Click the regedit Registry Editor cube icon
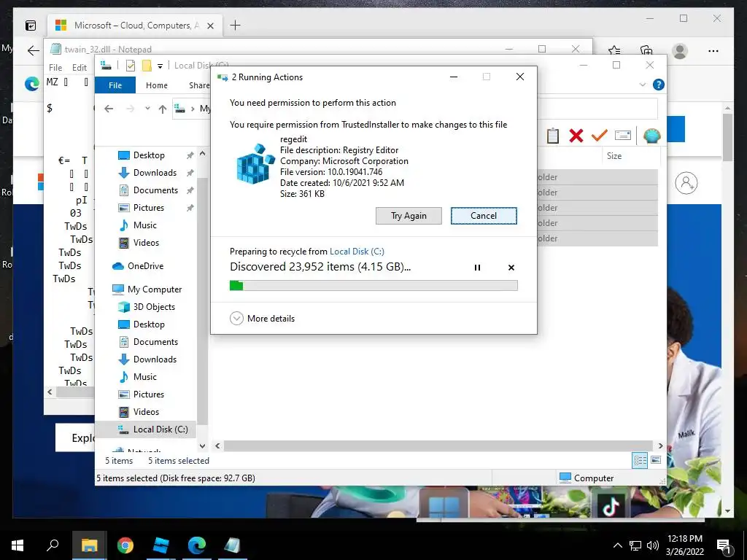This screenshot has width=747, height=560. [255, 164]
